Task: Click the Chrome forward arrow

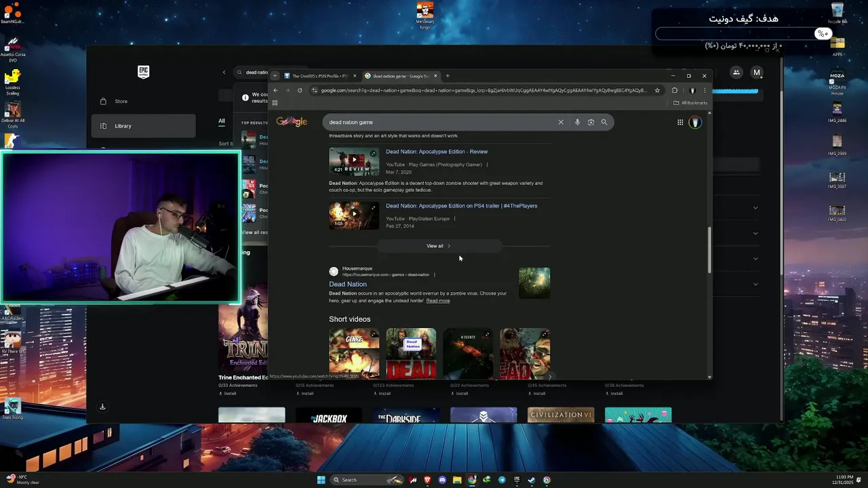Action: tap(287, 90)
